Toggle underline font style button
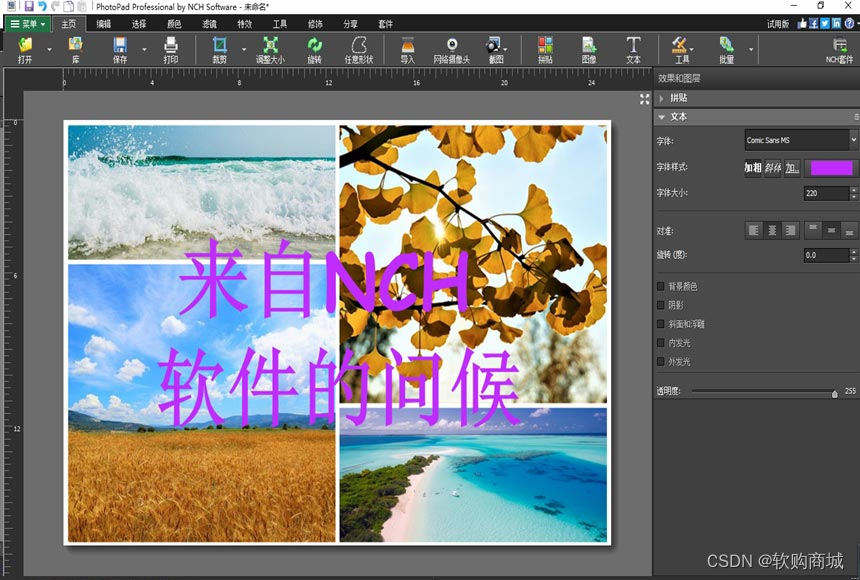This screenshot has height=580, width=860. [792, 167]
